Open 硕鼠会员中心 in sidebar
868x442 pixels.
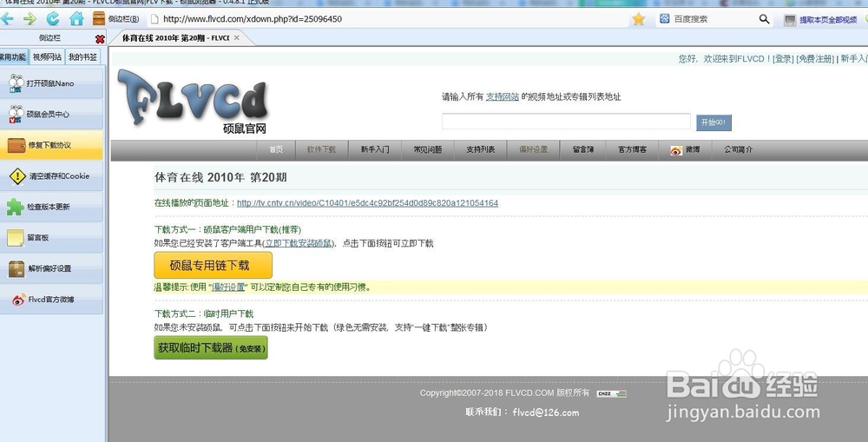(x=51, y=114)
